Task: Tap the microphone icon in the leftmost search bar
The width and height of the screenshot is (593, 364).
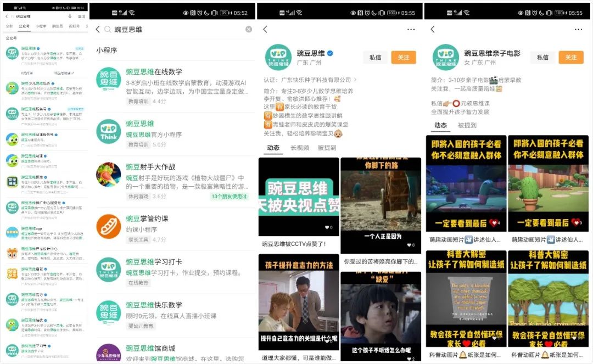Action: pos(70,16)
